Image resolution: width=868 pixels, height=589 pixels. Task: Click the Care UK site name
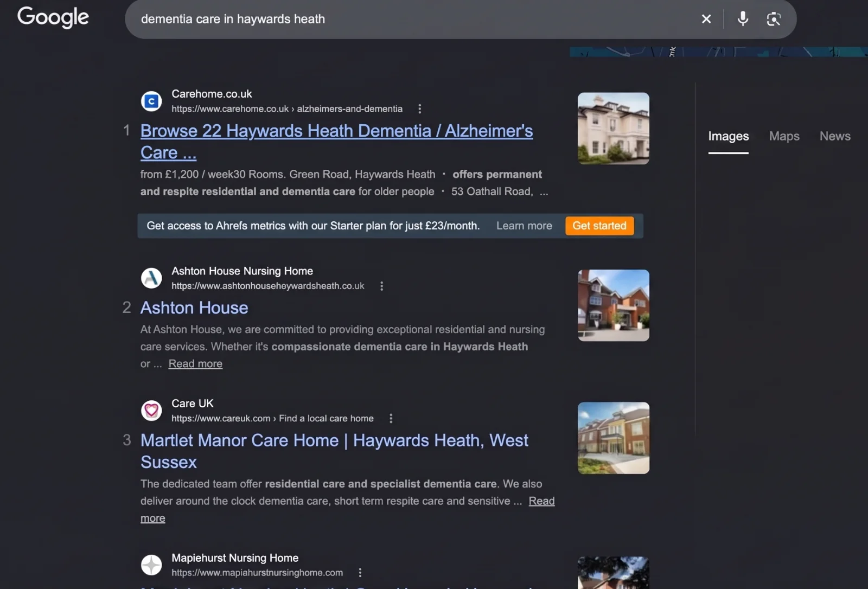coord(193,404)
